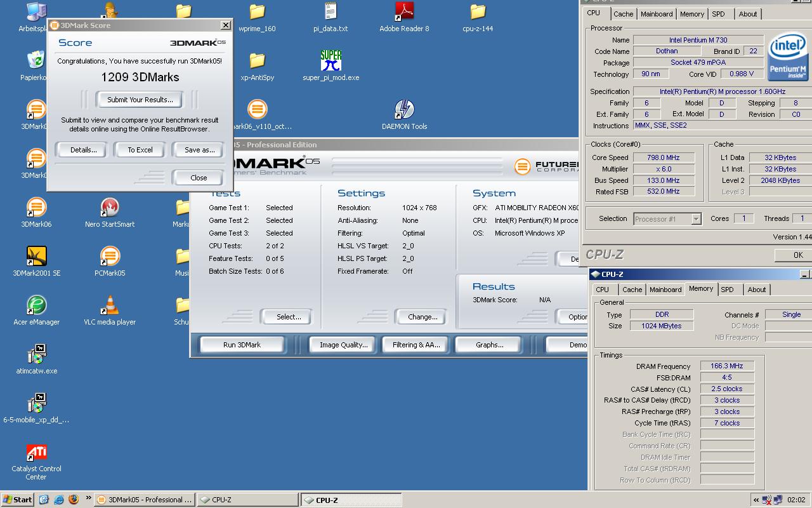The height and width of the screenshot is (508, 812).
Task: Open the About tab in the lower CPU-Z window
Action: click(756, 290)
